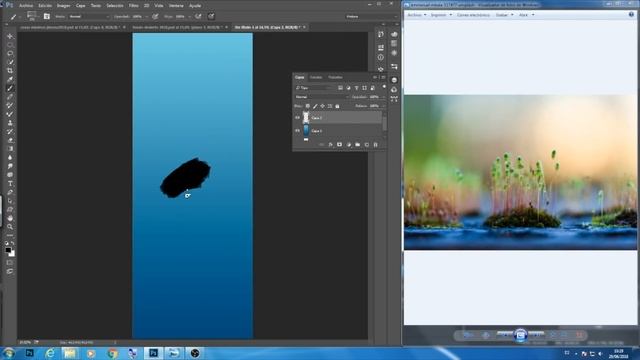Screen dimensions: 640x360
Task: Open the Ventana menu
Action: pyautogui.click(x=176, y=6)
